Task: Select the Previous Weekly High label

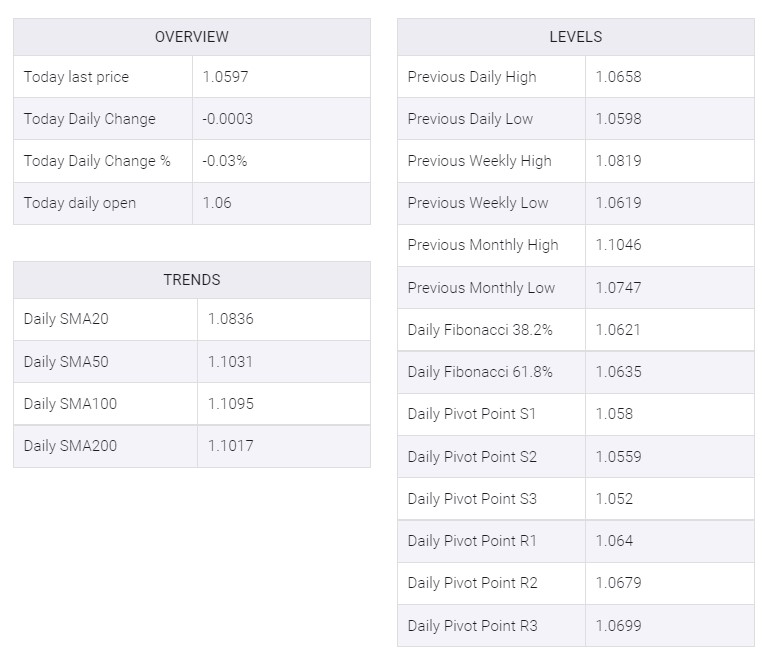Action: pyautogui.click(x=480, y=161)
